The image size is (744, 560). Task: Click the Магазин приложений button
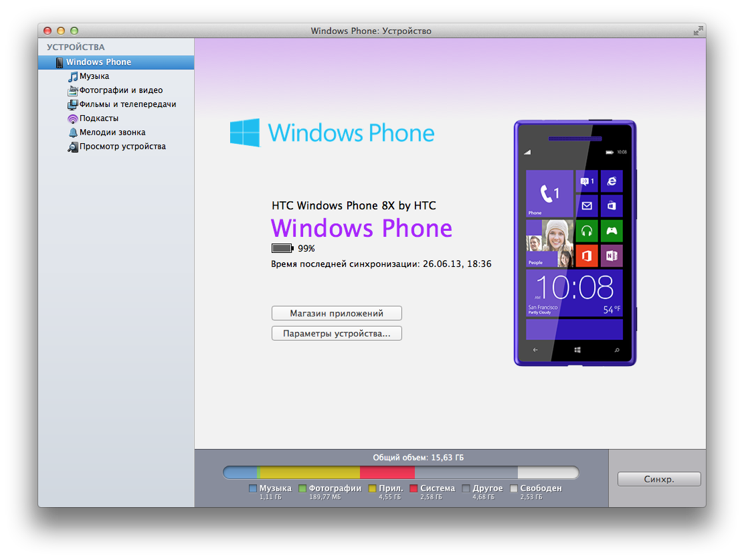[337, 313]
